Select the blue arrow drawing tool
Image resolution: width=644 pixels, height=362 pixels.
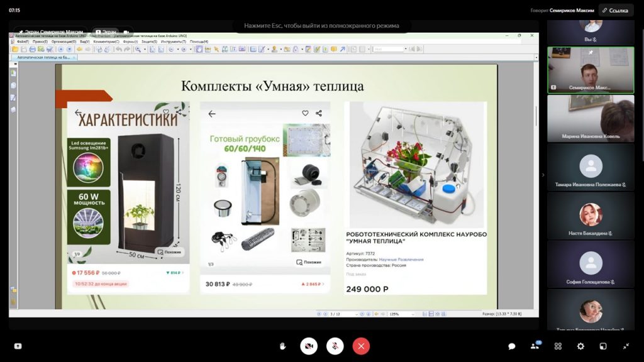(x=343, y=49)
